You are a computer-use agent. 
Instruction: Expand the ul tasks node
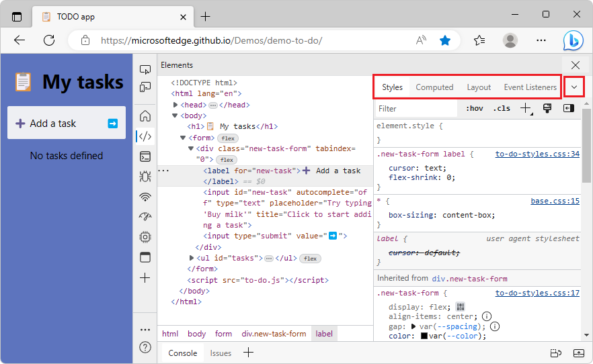point(192,258)
